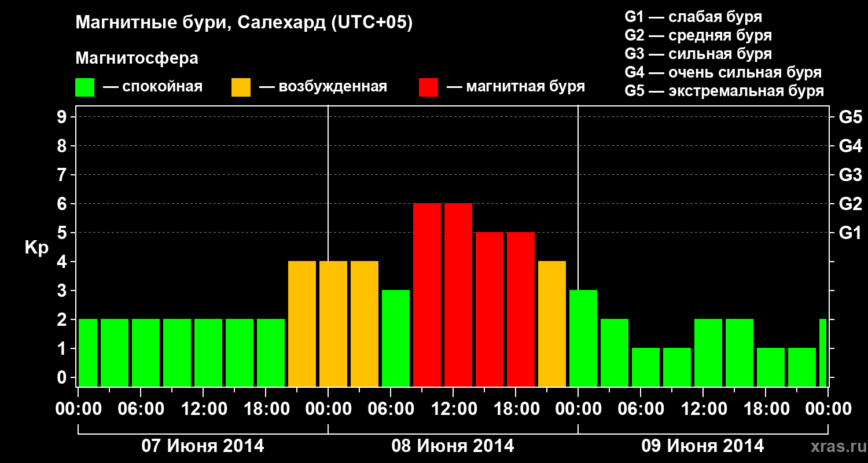
Task: Click the G5 storm level label on right axis
Action: coord(850,117)
